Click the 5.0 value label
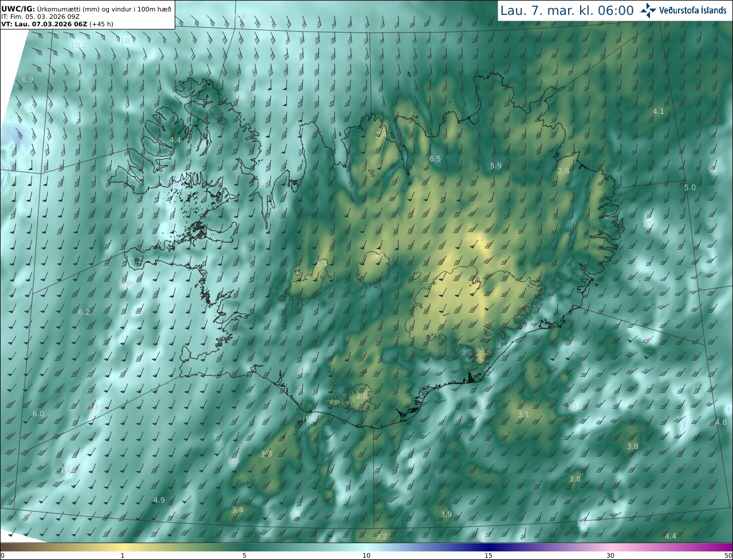The height and width of the screenshot is (560, 733). click(690, 187)
